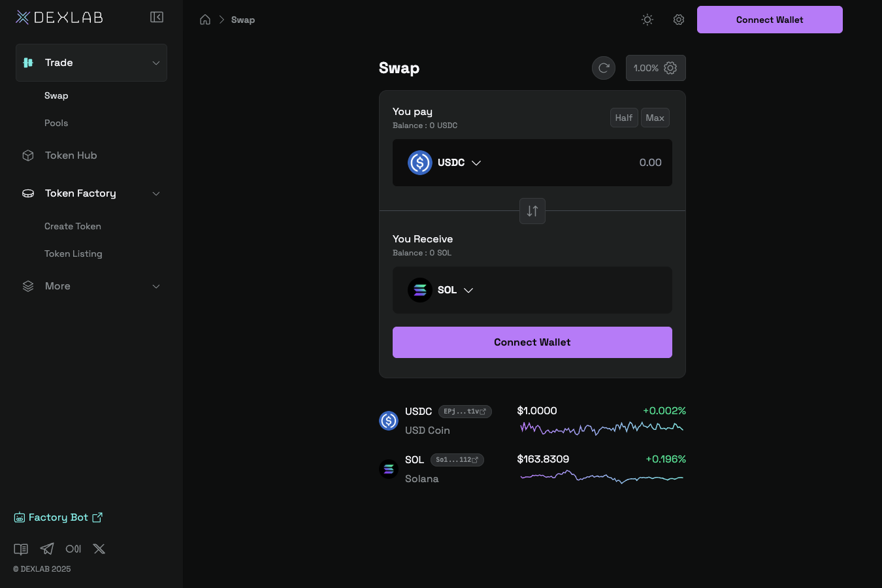Open Medium icon in footer

[x=73, y=549]
